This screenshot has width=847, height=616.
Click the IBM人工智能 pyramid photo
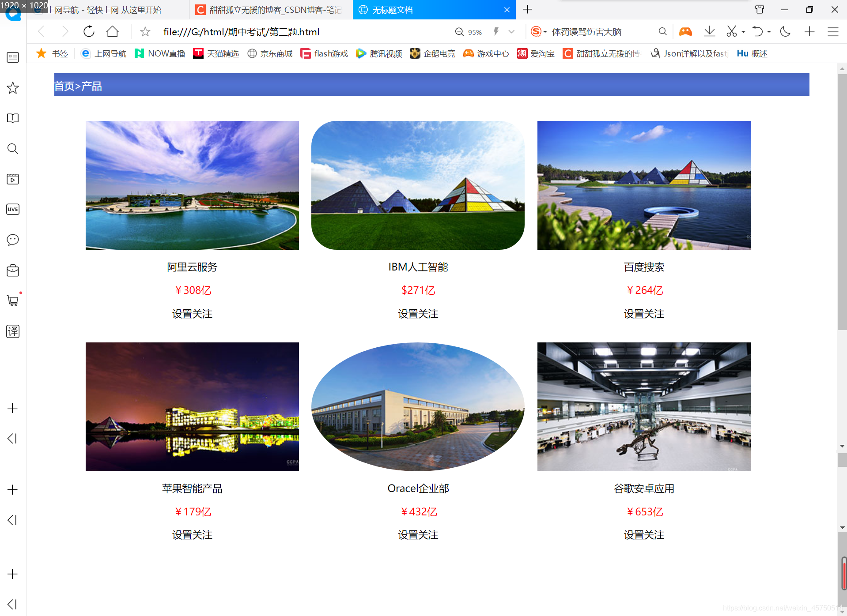418,185
